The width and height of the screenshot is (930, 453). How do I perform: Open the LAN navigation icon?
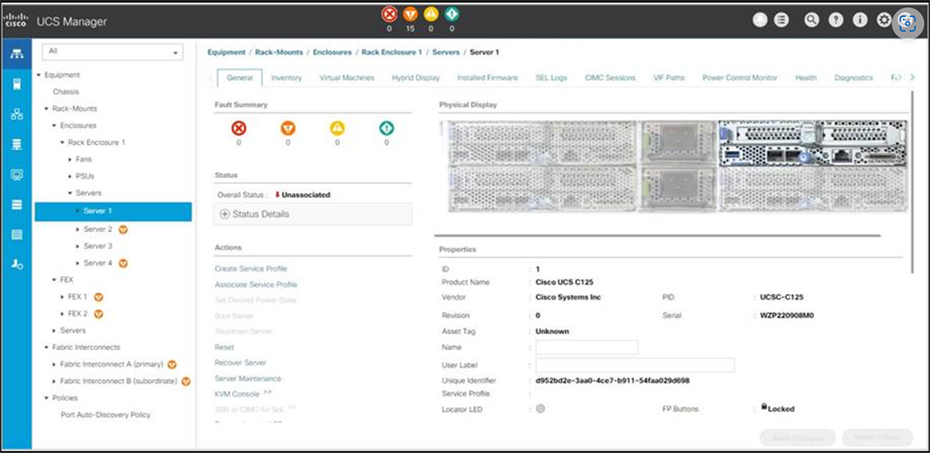pos(17,115)
